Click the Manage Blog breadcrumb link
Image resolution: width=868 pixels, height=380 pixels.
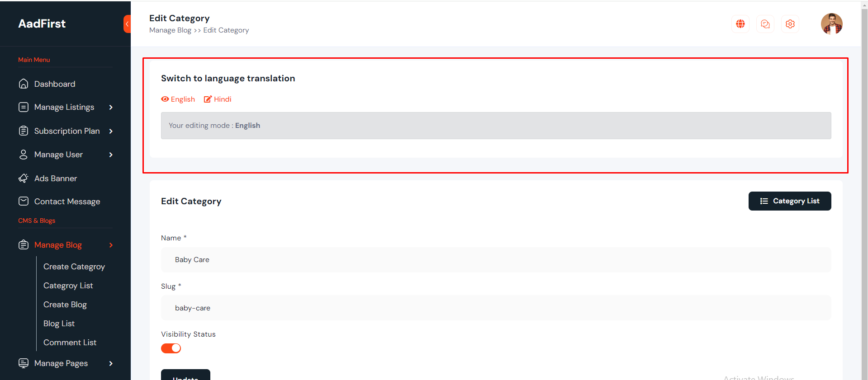pos(170,30)
